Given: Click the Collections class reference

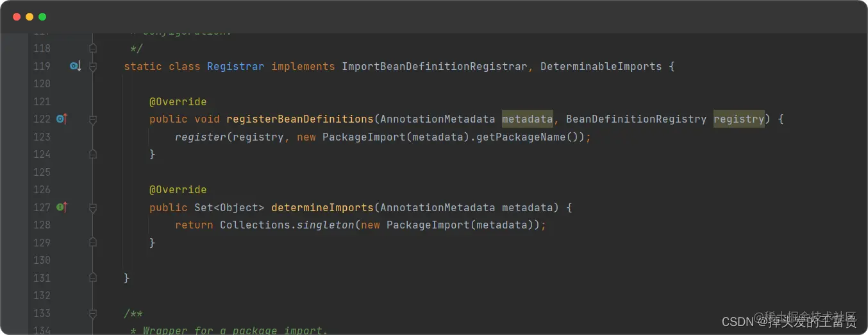Looking at the screenshot, I should (255, 225).
